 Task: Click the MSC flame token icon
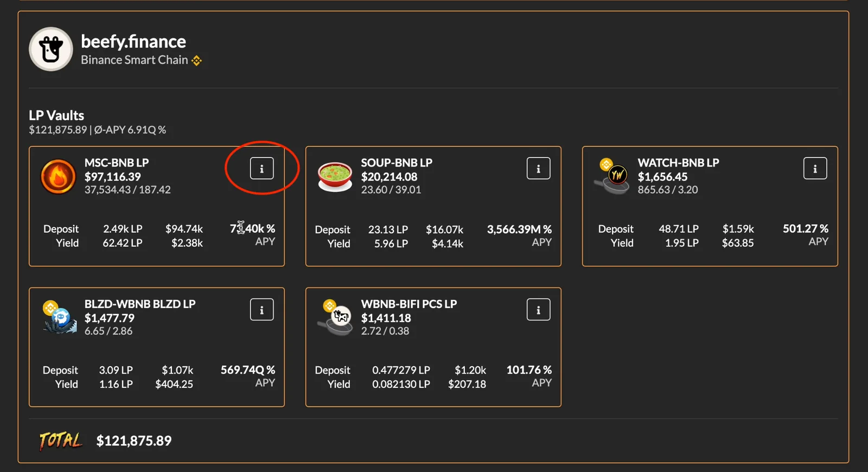(x=58, y=176)
